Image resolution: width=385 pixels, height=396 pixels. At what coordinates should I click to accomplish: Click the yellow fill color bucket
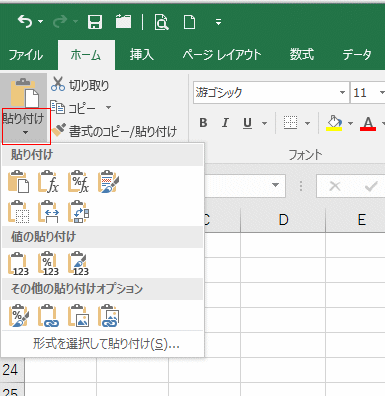334,123
